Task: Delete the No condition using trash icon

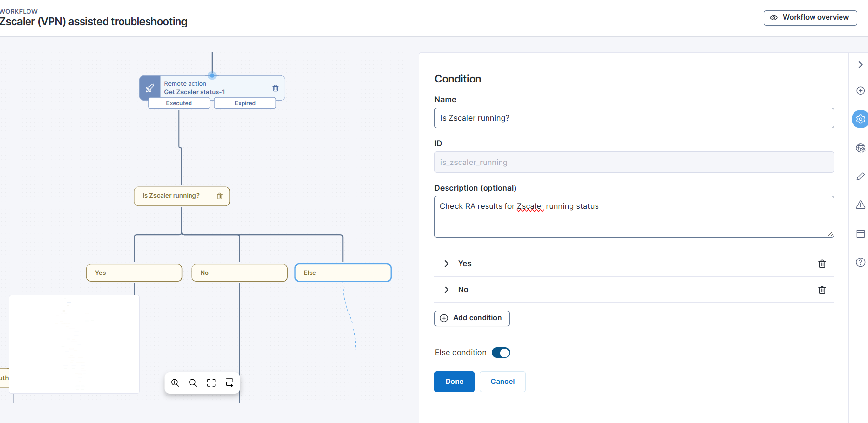Action: tap(822, 290)
